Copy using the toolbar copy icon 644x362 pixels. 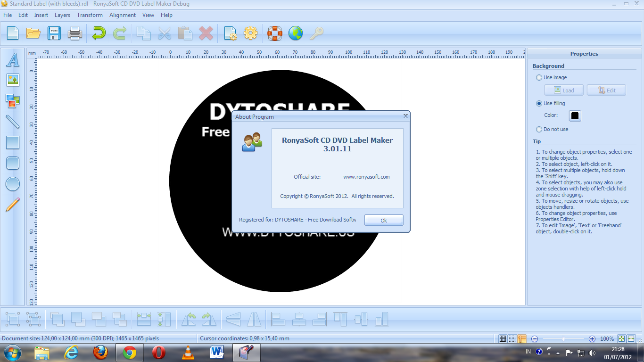pos(144,33)
